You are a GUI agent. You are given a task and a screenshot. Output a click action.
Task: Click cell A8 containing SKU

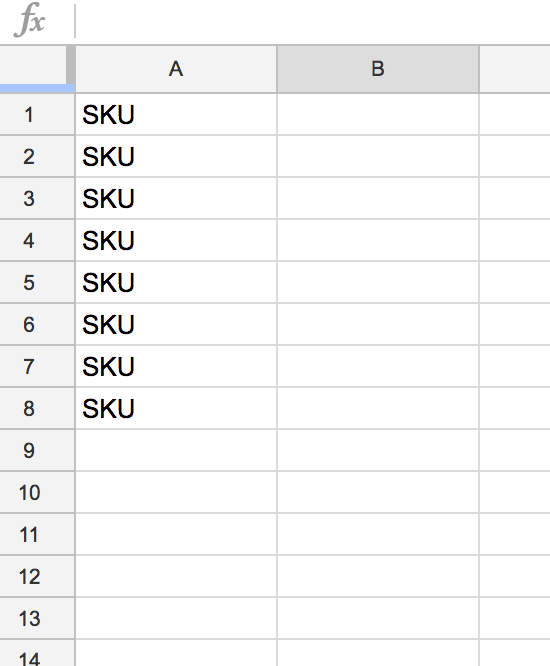click(176, 408)
